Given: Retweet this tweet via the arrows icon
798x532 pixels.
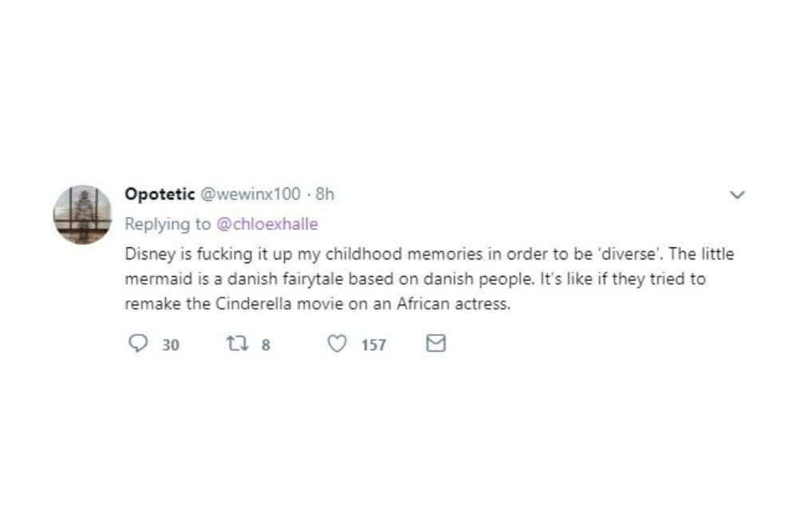Looking at the screenshot, I should [x=236, y=344].
